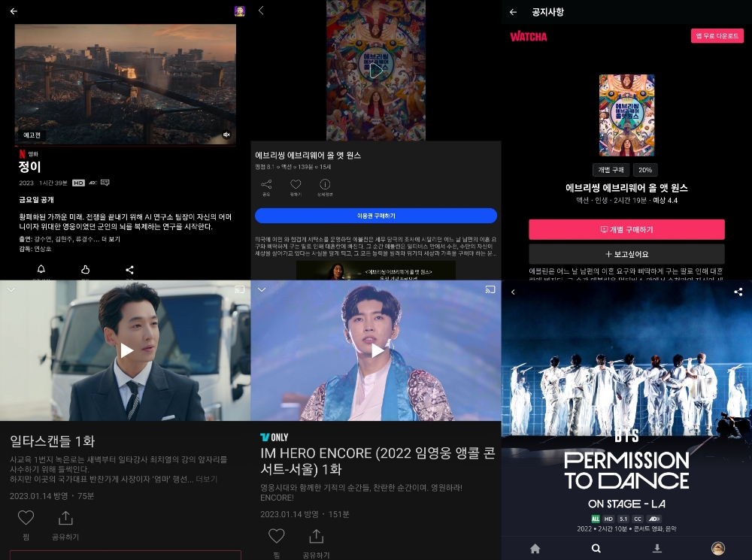Tap cast icon on IM HERO ENCORE player
Image resolution: width=752 pixels, height=560 pixels.
[x=490, y=289]
